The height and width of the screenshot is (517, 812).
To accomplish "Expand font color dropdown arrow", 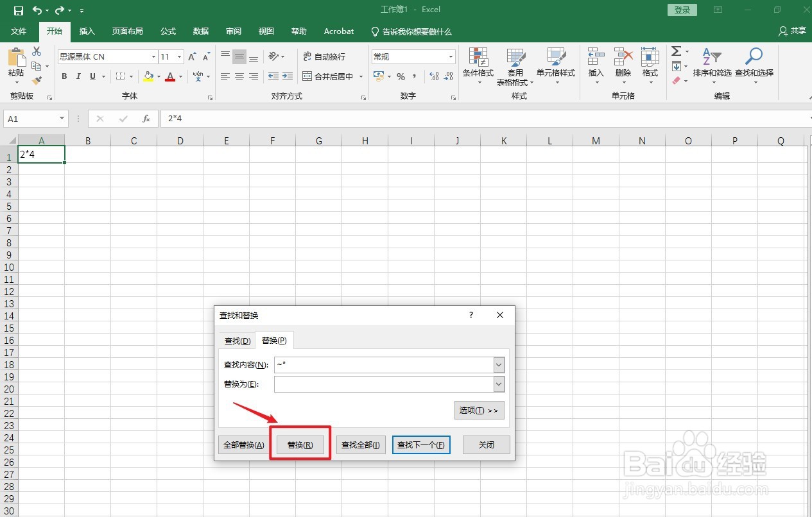I will pos(180,76).
